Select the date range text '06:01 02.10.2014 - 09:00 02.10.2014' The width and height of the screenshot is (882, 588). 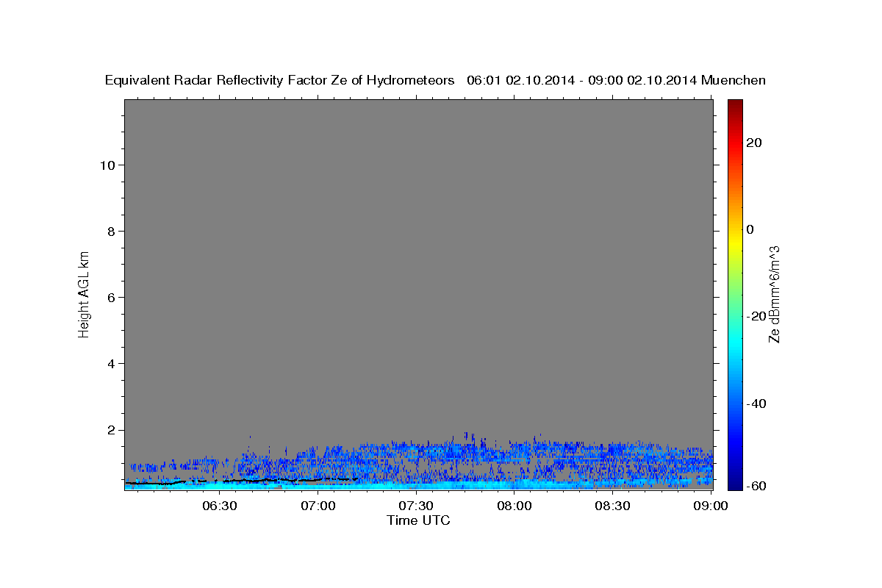[x=582, y=80]
